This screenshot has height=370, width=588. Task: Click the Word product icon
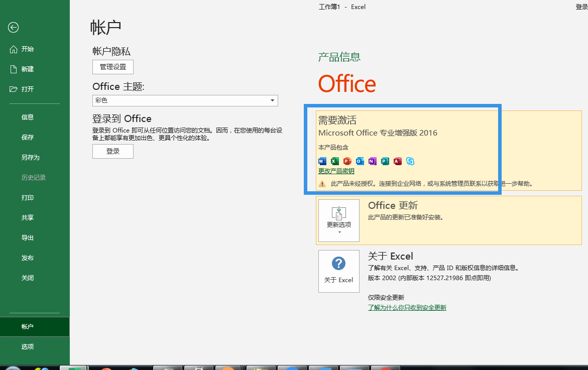pyautogui.click(x=322, y=161)
